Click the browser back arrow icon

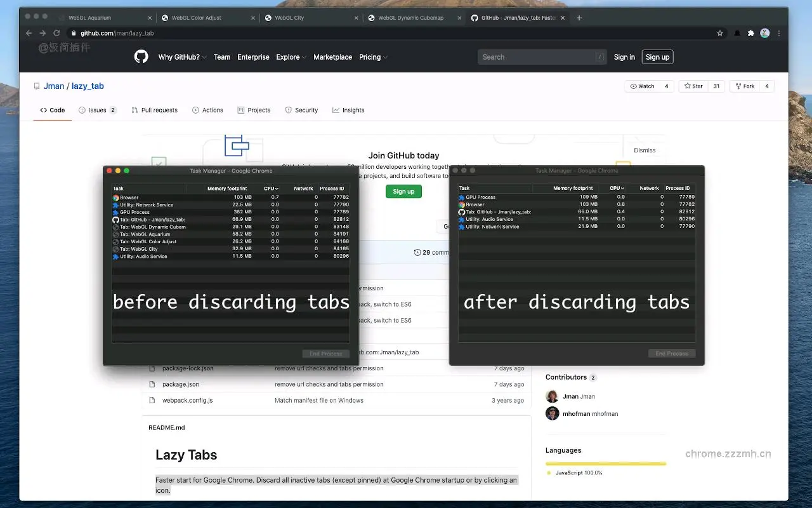coord(29,32)
